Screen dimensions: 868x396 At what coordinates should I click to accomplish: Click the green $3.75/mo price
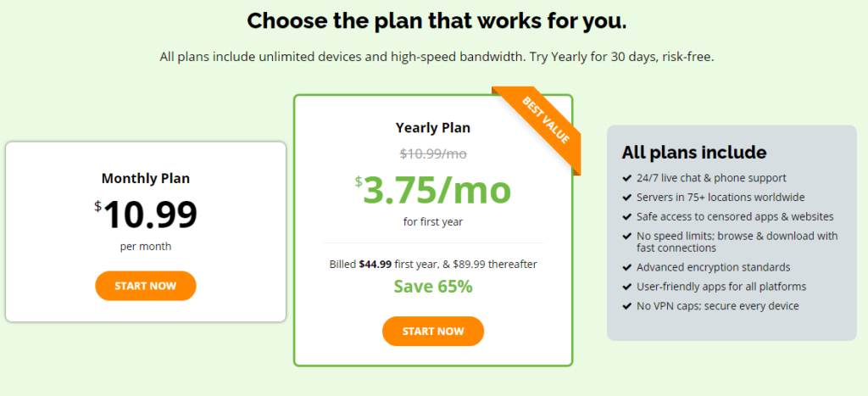pyautogui.click(x=437, y=191)
